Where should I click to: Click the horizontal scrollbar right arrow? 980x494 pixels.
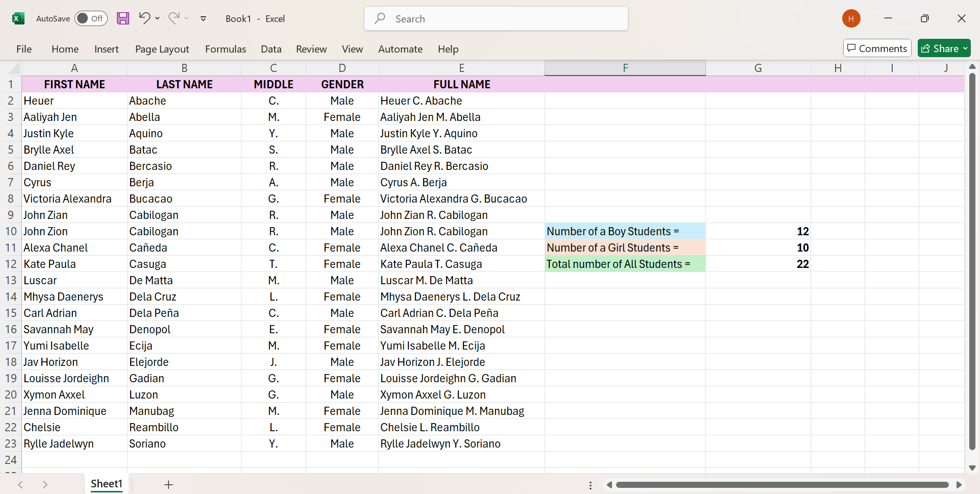(959, 485)
